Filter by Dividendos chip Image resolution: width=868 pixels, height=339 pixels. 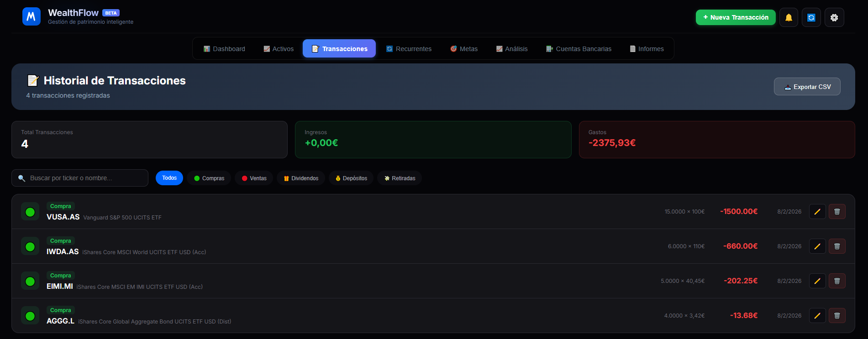[x=301, y=178]
